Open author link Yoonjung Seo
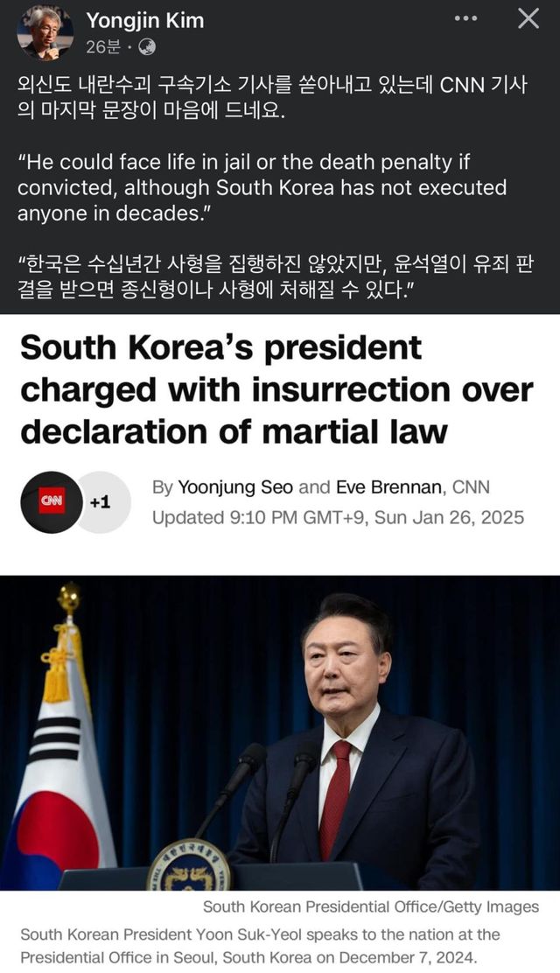This screenshot has width=560, height=973. click(x=235, y=487)
